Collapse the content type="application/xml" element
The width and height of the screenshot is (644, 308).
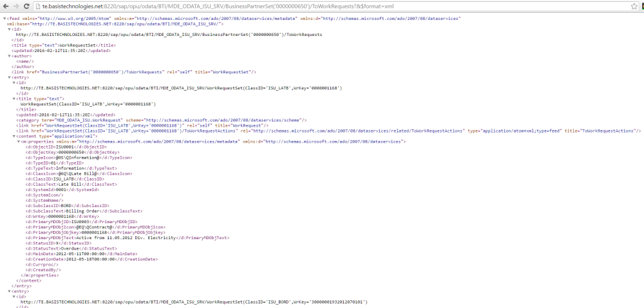[14, 136]
